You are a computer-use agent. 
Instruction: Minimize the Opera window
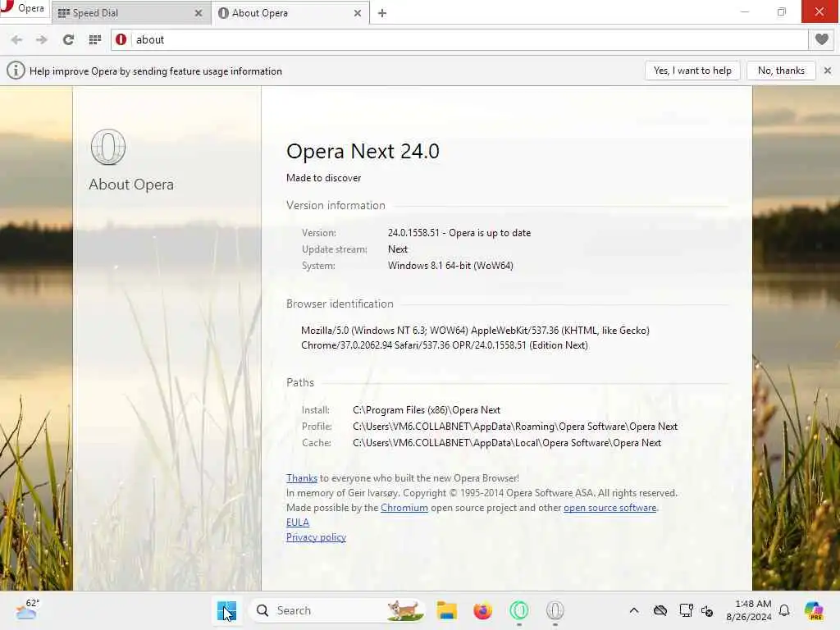(745, 11)
